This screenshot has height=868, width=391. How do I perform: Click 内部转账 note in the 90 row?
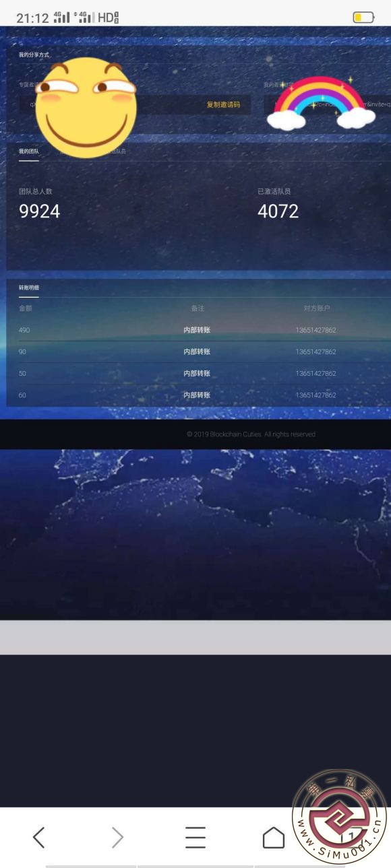pos(197,352)
